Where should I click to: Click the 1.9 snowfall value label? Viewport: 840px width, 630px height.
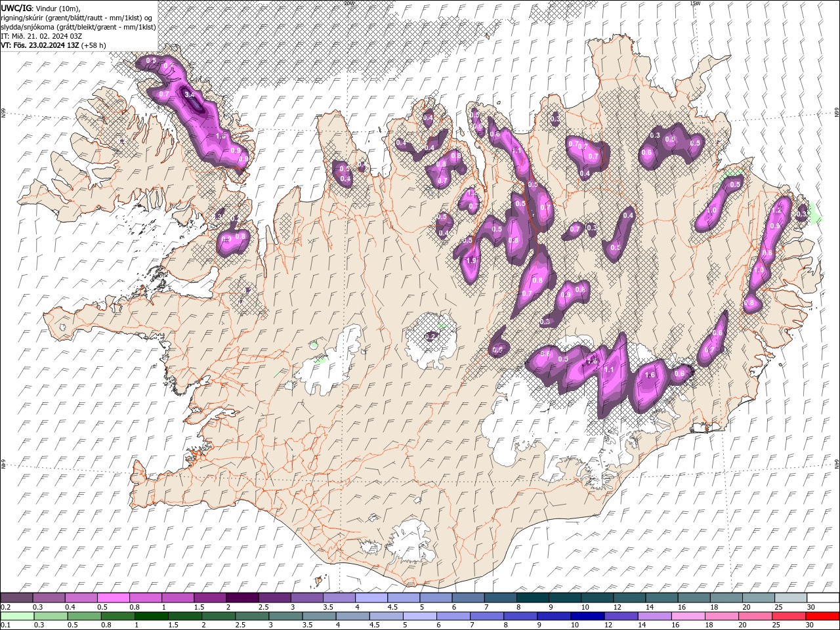point(471,261)
